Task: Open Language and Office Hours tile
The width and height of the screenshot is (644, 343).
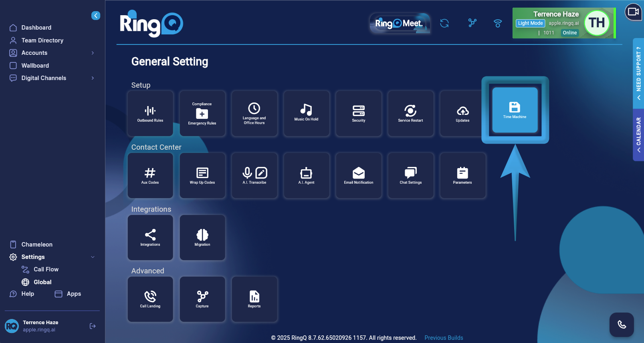Action: coord(254,114)
